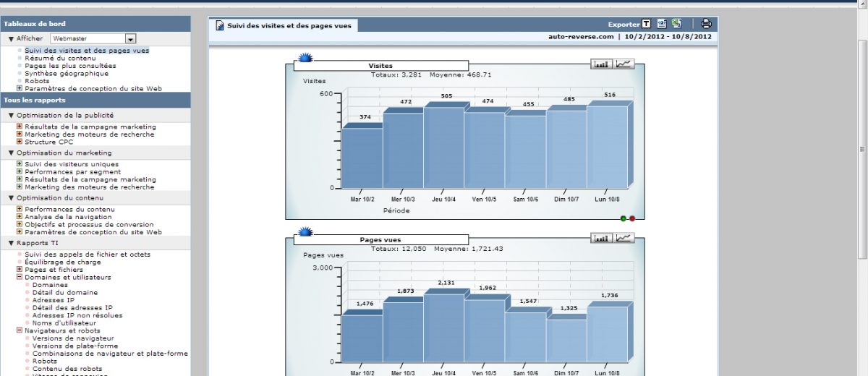Export the report to Word document

[x=662, y=24]
